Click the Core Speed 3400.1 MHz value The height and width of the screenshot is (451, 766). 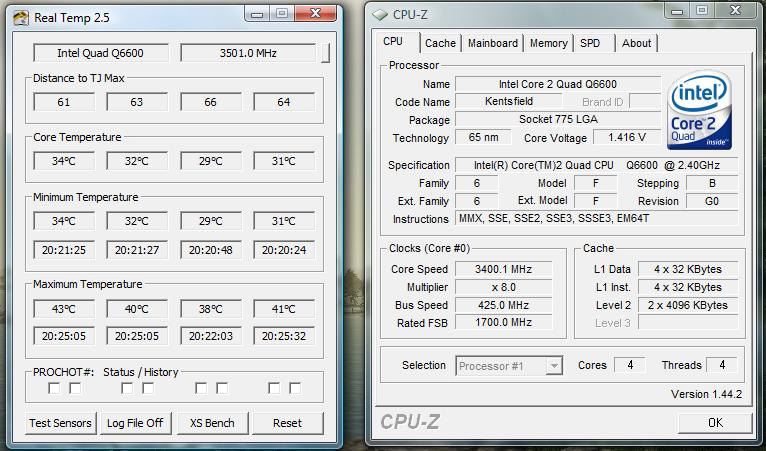coord(504,269)
